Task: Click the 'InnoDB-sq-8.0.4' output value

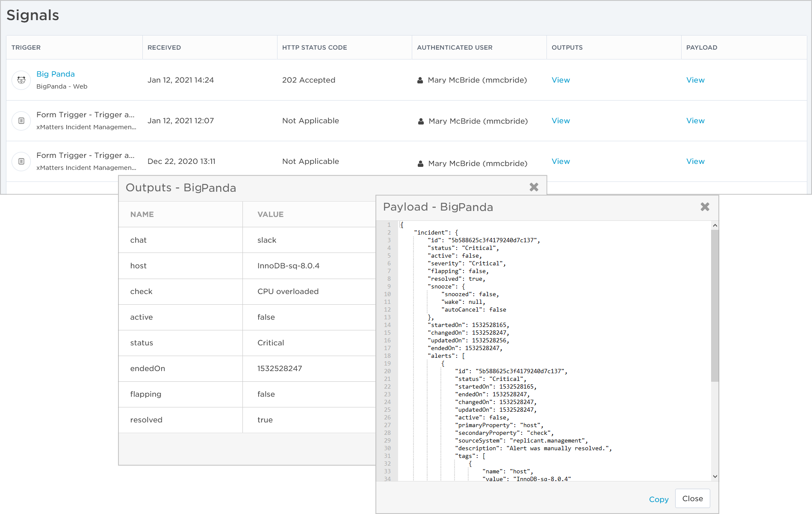Action: click(288, 266)
